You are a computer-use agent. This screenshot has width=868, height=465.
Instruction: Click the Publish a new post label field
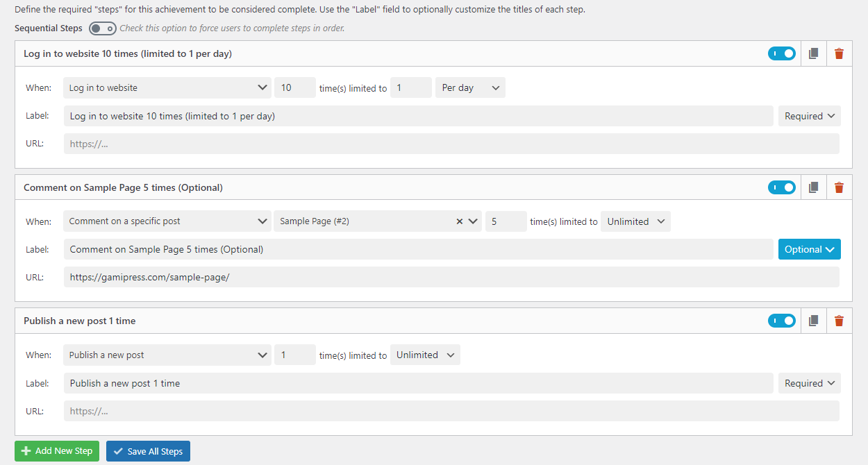(418, 384)
